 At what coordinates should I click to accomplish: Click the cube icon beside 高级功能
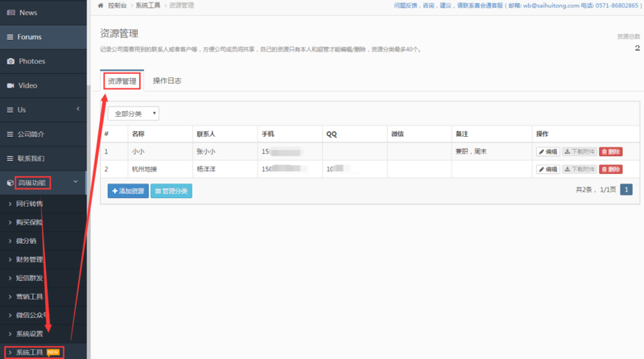point(10,183)
